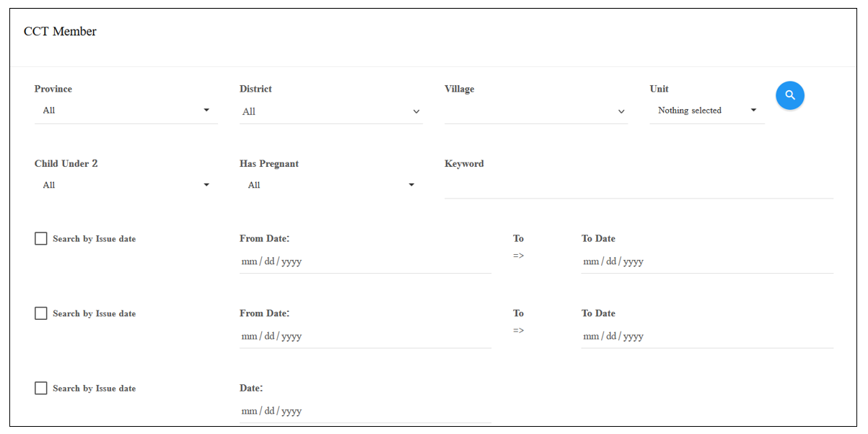Click the Keyword input field
Screen dimensions: 868x434
point(639,186)
